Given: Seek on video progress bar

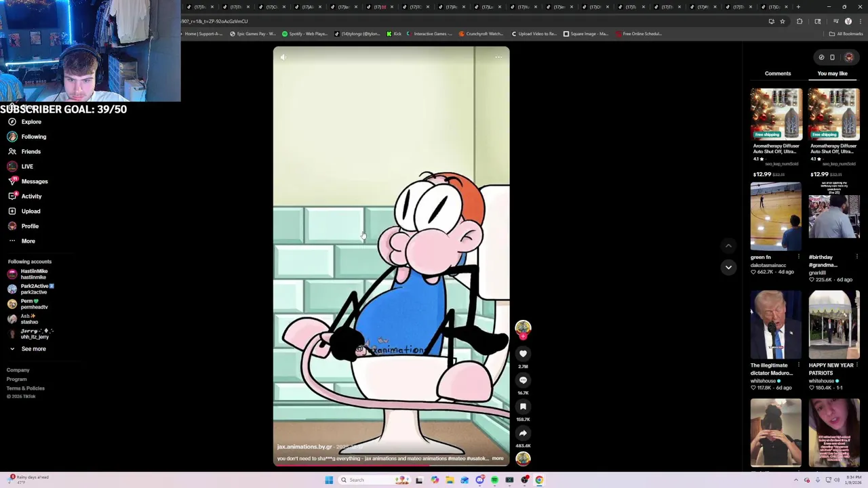Looking at the screenshot, I should (x=391, y=466).
